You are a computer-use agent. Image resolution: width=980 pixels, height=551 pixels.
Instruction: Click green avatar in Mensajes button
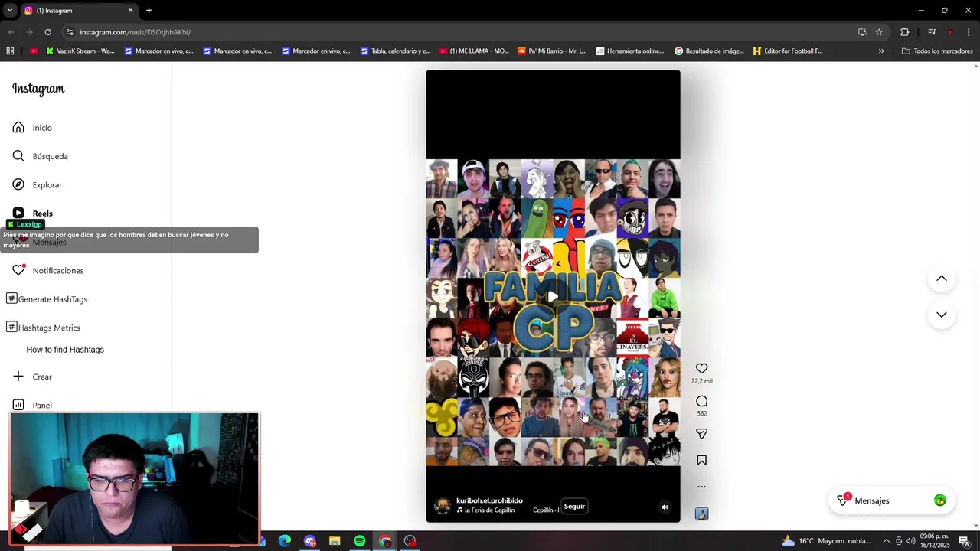coord(940,500)
